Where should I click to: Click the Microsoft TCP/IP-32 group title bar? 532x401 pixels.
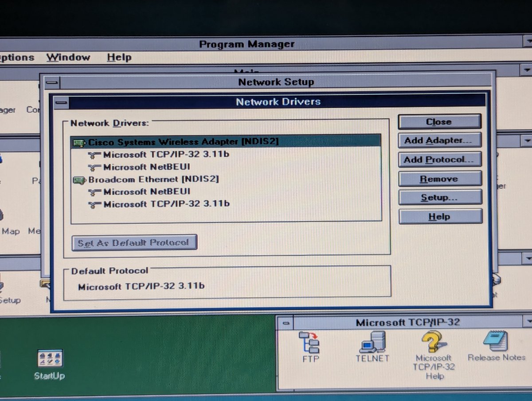[x=407, y=323]
